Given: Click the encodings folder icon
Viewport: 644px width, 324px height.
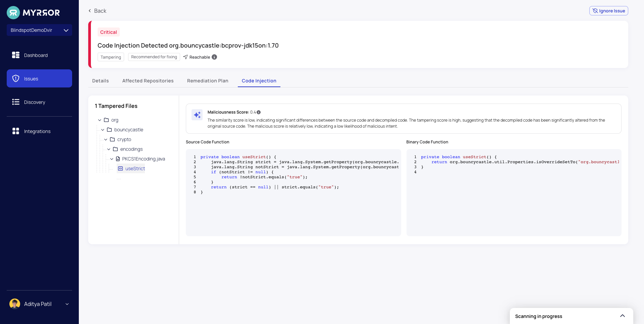Looking at the screenshot, I should click(115, 149).
